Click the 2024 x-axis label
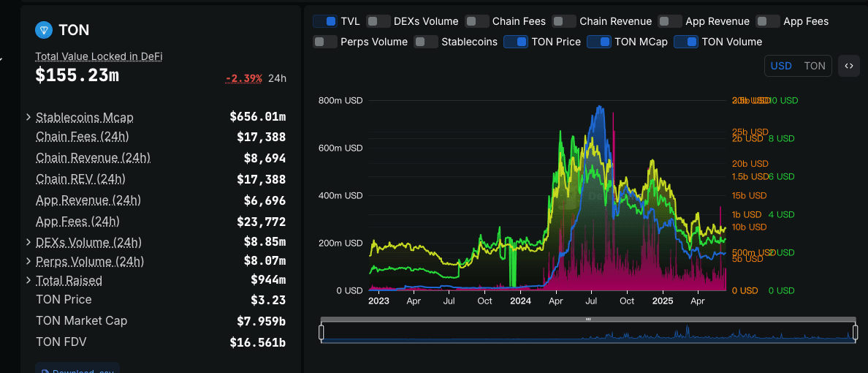Viewport: 868px width, 373px height. 520,301
